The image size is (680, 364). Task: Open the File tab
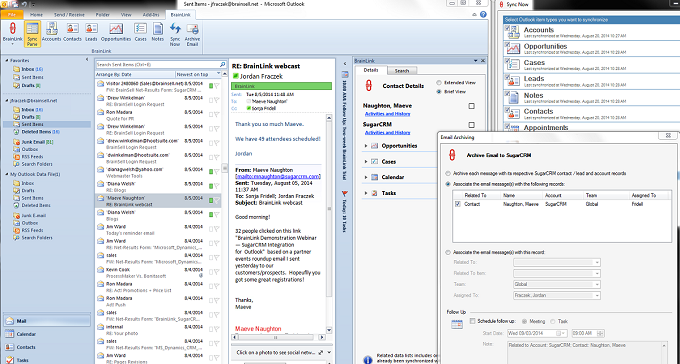[x=12, y=15]
